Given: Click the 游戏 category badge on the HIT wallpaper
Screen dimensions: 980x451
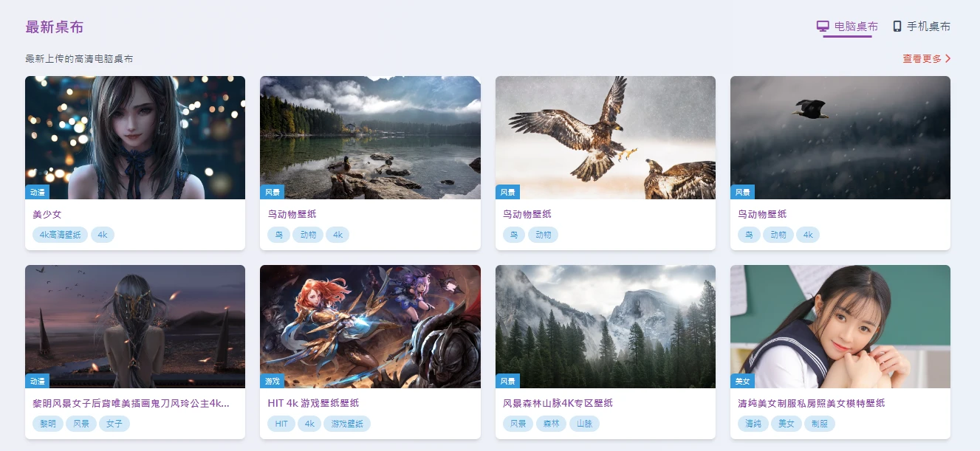Looking at the screenshot, I should coord(272,381).
